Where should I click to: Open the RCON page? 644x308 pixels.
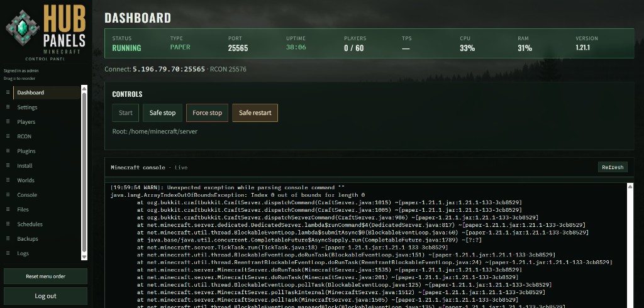click(47, 136)
